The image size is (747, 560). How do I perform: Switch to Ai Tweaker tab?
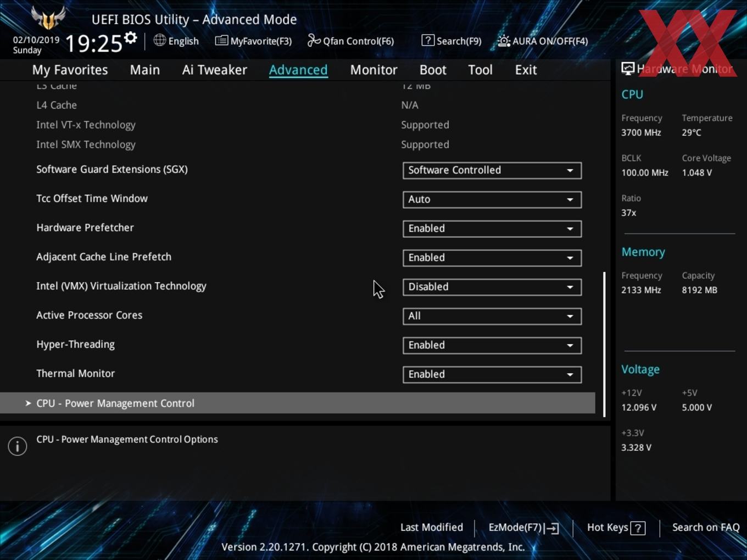coord(215,70)
